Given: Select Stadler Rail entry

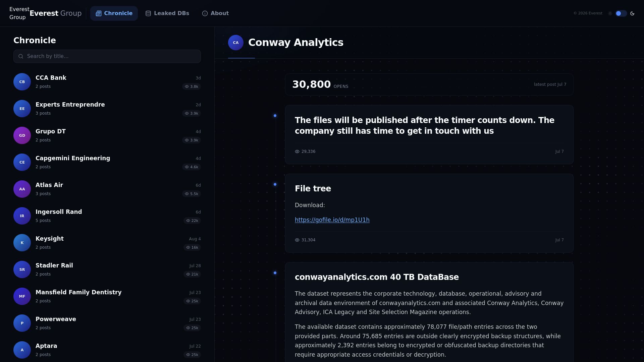Looking at the screenshot, I should coord(107,269).
